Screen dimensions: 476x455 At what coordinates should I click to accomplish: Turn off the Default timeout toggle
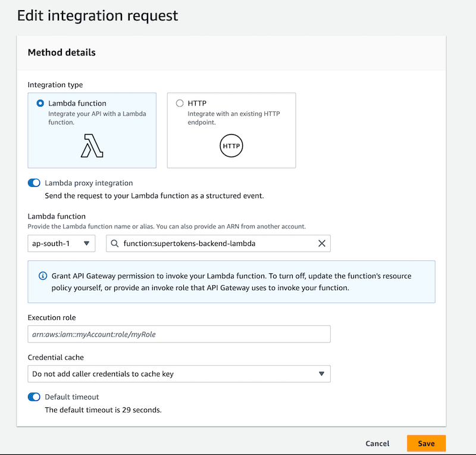click(34, 397)
